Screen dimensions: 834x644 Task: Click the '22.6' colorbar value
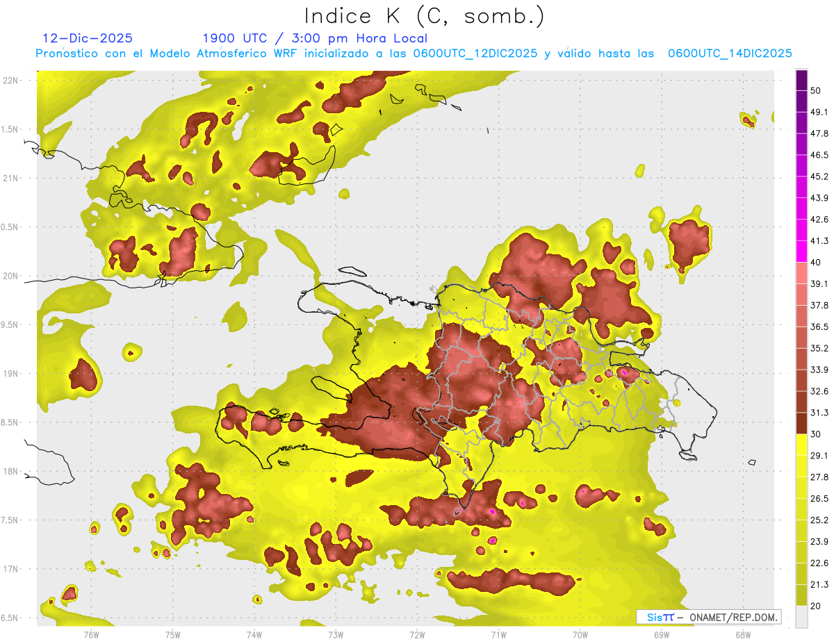point(819,563)
